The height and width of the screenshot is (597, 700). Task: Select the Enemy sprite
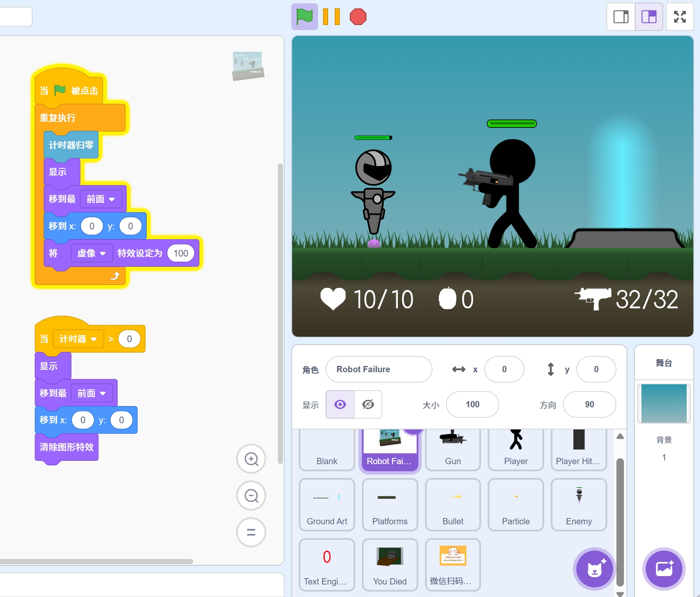pyautogui.click(x=578, y=505)
